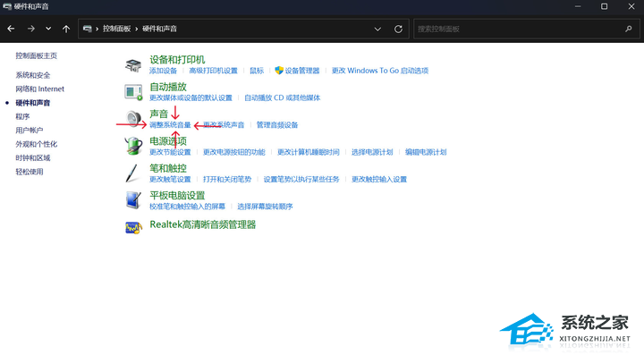This screenshot has height=355, width=644.
Task: Select 硬件和声音 in the sidebar
Action: [x=33, y=103]
